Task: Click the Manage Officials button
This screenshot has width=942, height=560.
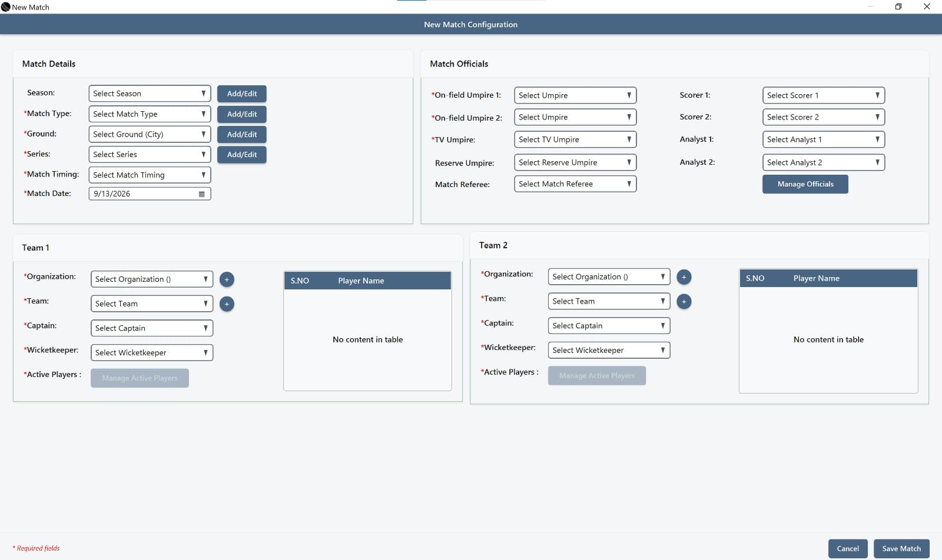Action: point(805,184)
